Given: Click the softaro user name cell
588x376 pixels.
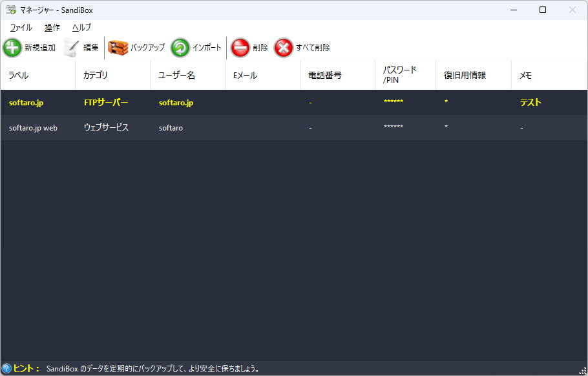Looking at the screenshot, I should tap(171, 128).
